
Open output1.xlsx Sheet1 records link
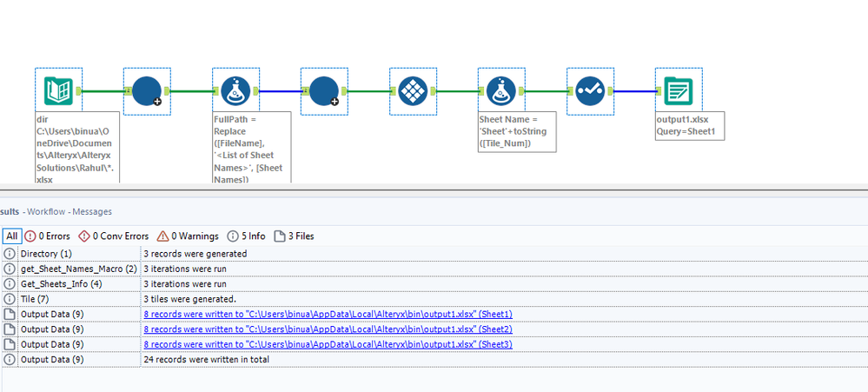coord(328,314)
